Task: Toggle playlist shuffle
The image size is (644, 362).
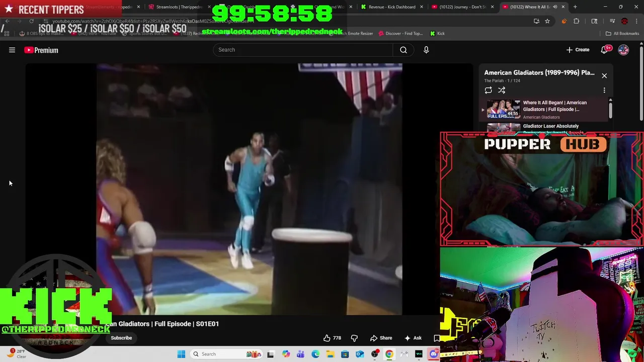Action: 502,90
